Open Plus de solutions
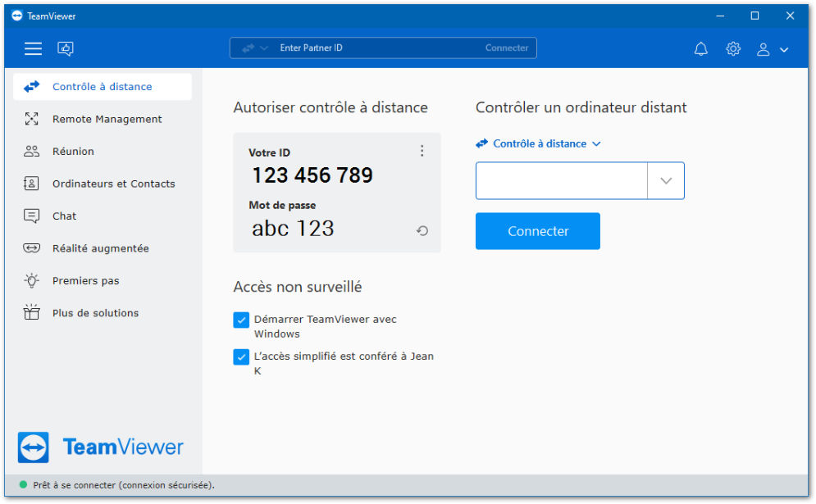Viewport: 816px width, 504px height. point(103,312)
